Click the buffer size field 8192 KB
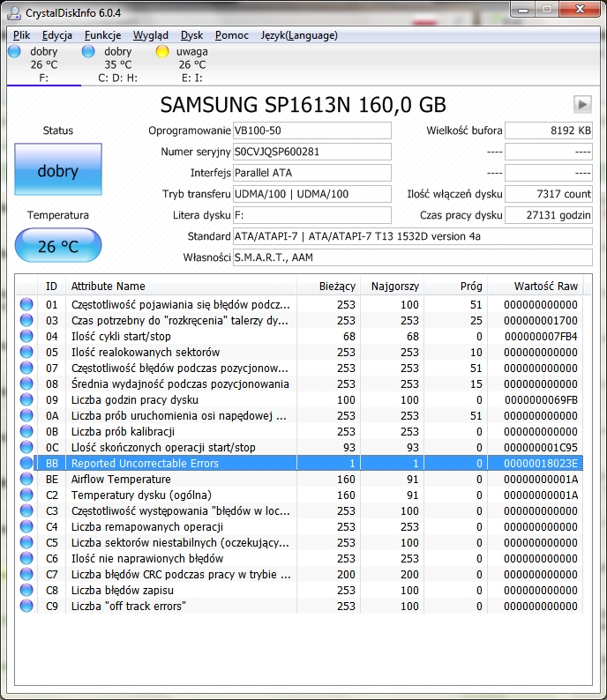607x700 pixels. [x=549, y=130]
